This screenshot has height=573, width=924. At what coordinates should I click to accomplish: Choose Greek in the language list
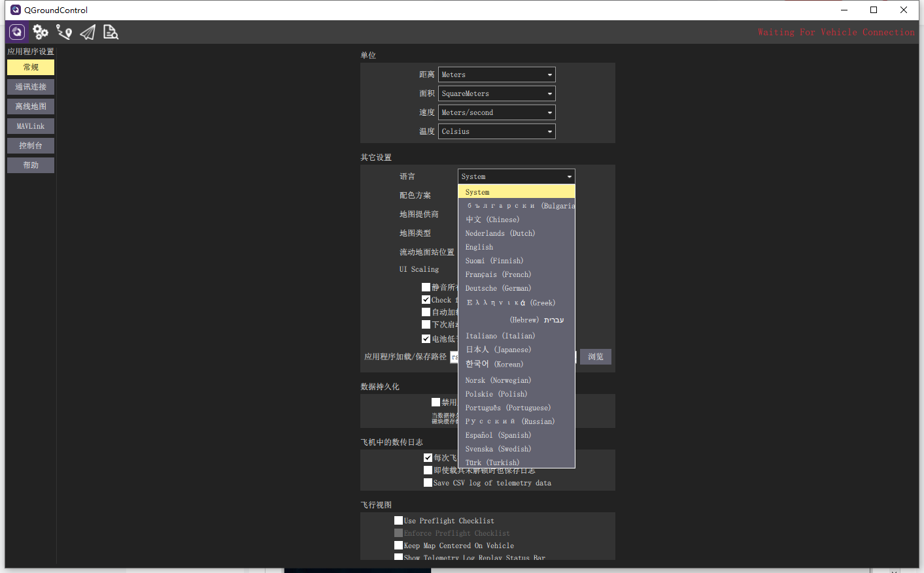pos(517,303)
